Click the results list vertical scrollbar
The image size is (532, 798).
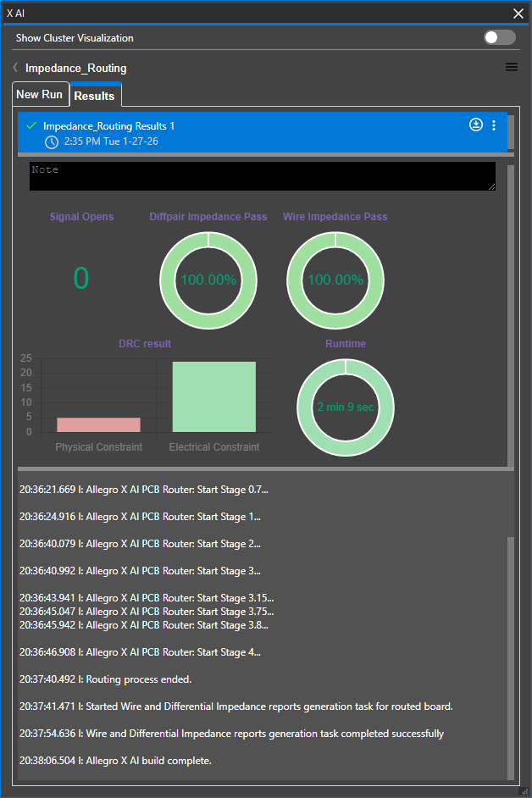point(511,133)
